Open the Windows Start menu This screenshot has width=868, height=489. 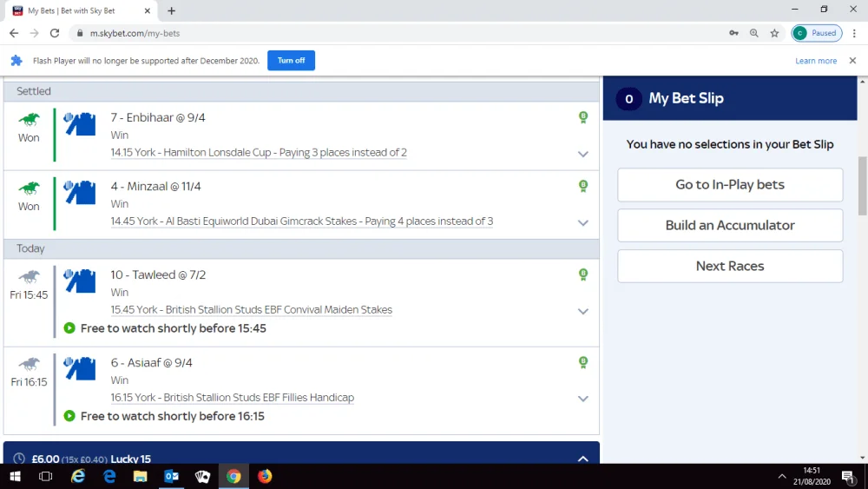(x=15, y=476)
